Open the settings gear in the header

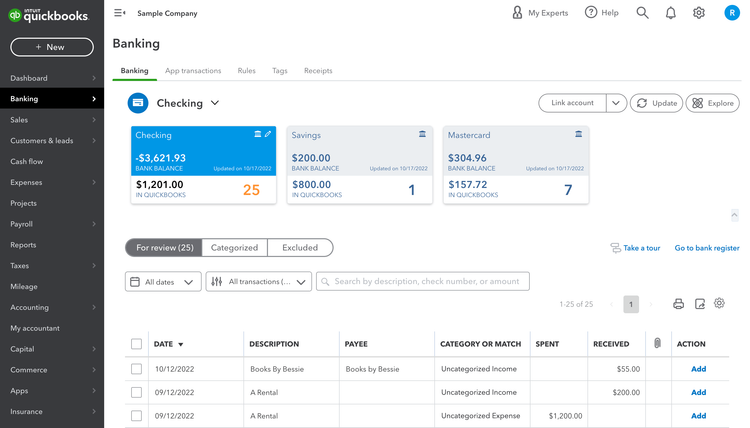[x=699, y=13]
